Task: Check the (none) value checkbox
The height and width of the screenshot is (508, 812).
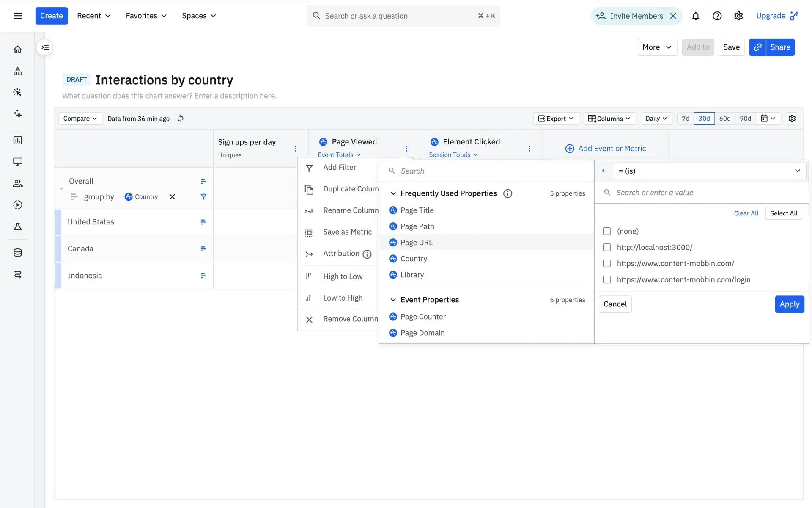Action: [607, 231]
